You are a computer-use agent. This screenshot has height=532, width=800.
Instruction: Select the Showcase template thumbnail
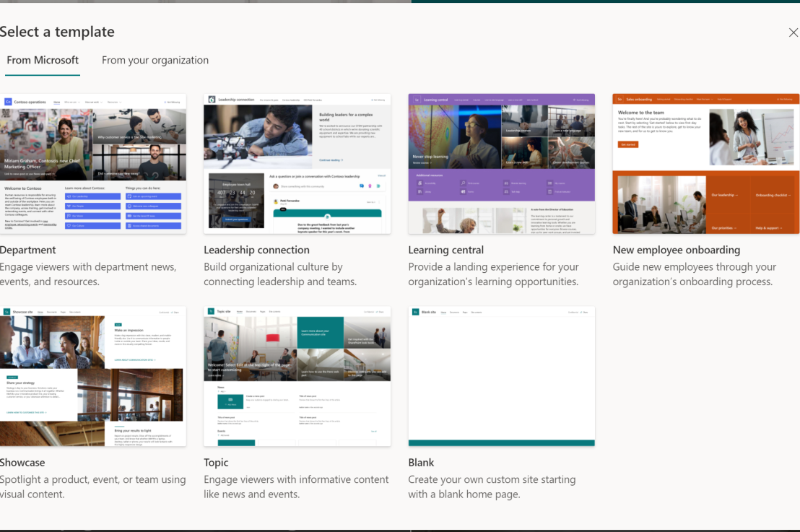coord(93,376)
